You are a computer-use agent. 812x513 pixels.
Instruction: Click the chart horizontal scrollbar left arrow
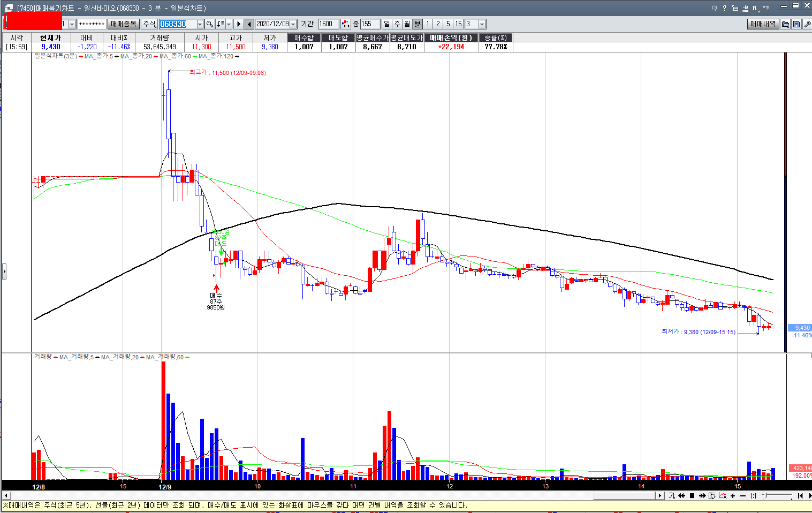6,496
